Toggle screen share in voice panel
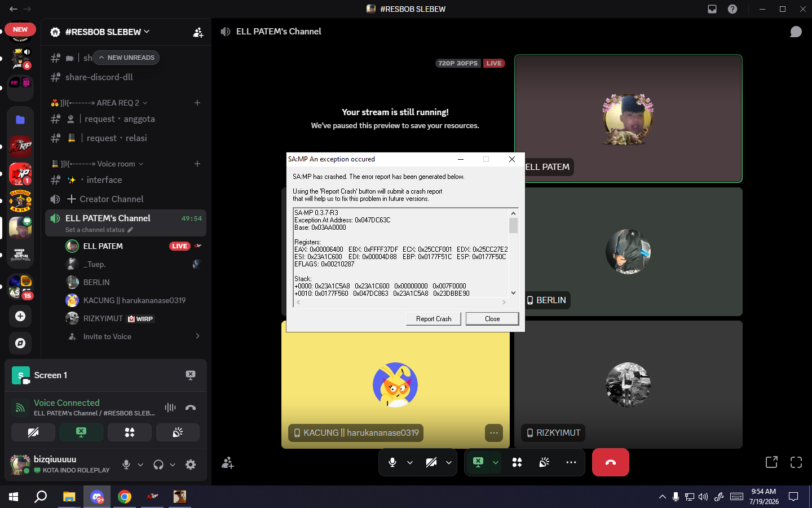 81,432
